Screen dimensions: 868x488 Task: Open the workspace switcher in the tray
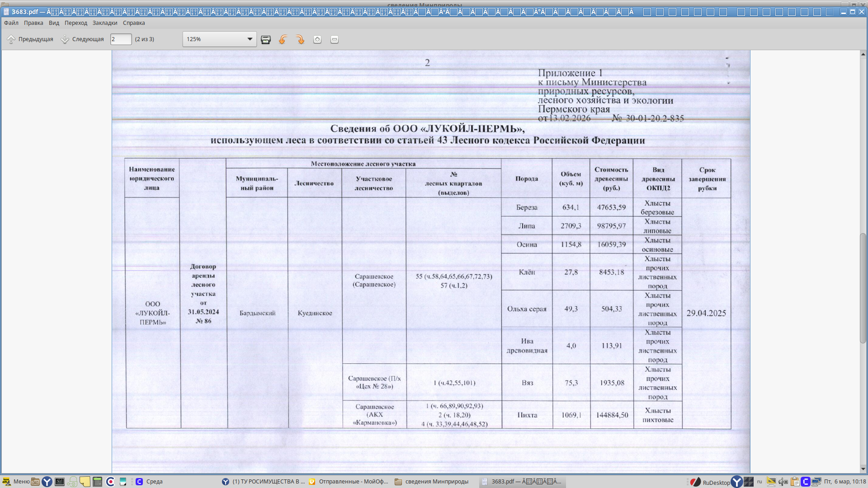coord(749,482)
